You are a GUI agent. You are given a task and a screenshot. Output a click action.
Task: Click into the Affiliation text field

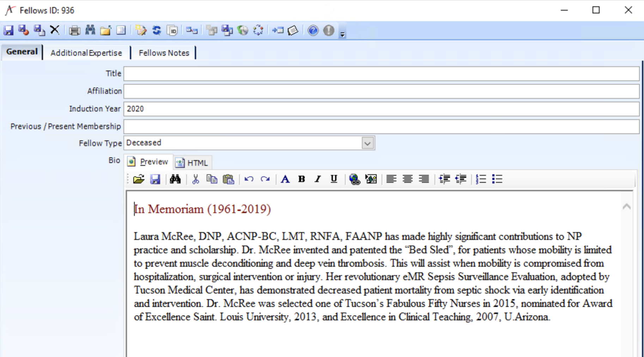click(x=381, y=91)
